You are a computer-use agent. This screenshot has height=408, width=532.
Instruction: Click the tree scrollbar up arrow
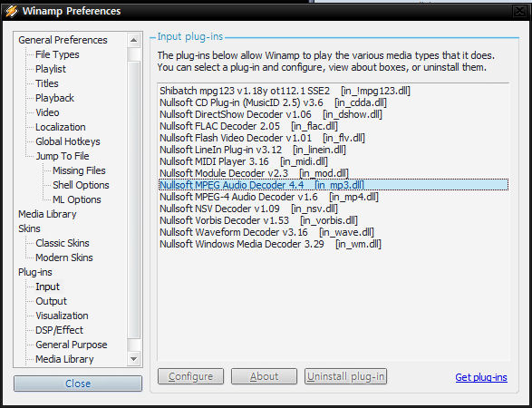coord(133,40)
